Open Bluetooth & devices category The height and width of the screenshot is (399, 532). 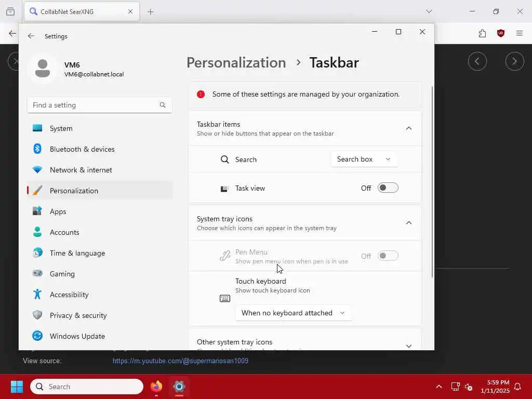(x=100, y=149)
